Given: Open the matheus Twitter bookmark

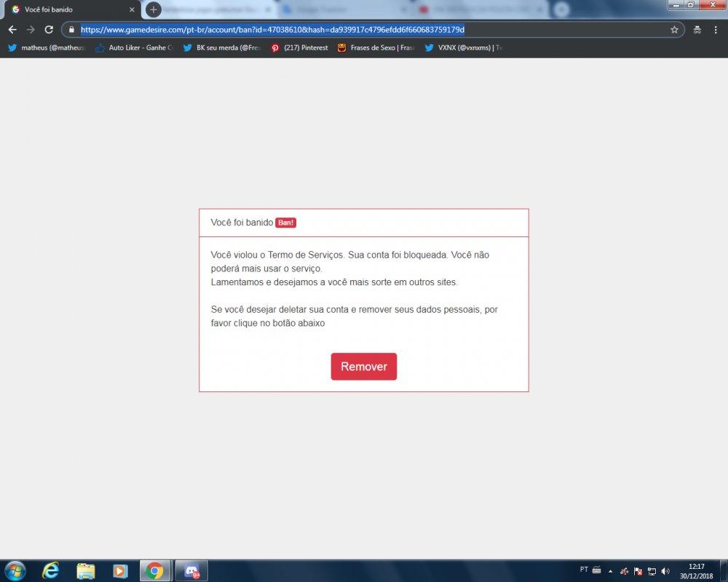Looking at the screenshot, I should point(47,48).
